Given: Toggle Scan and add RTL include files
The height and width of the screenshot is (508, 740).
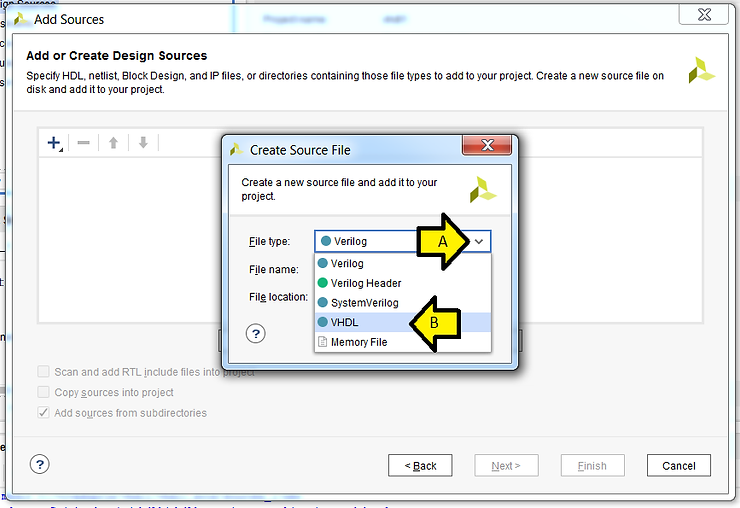Looking at the screenshot, I should [x=44, y=372].
